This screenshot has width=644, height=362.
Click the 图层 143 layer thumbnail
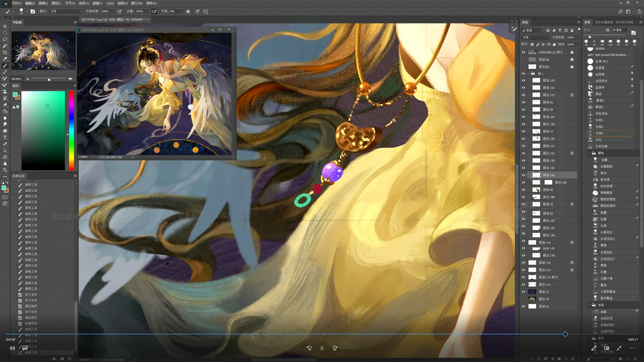tap(536, 175)
